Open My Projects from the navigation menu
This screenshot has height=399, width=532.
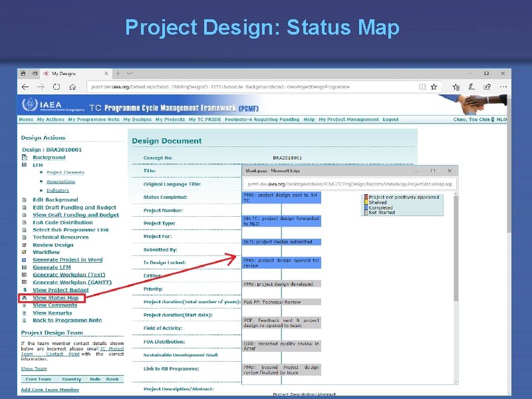171,120
